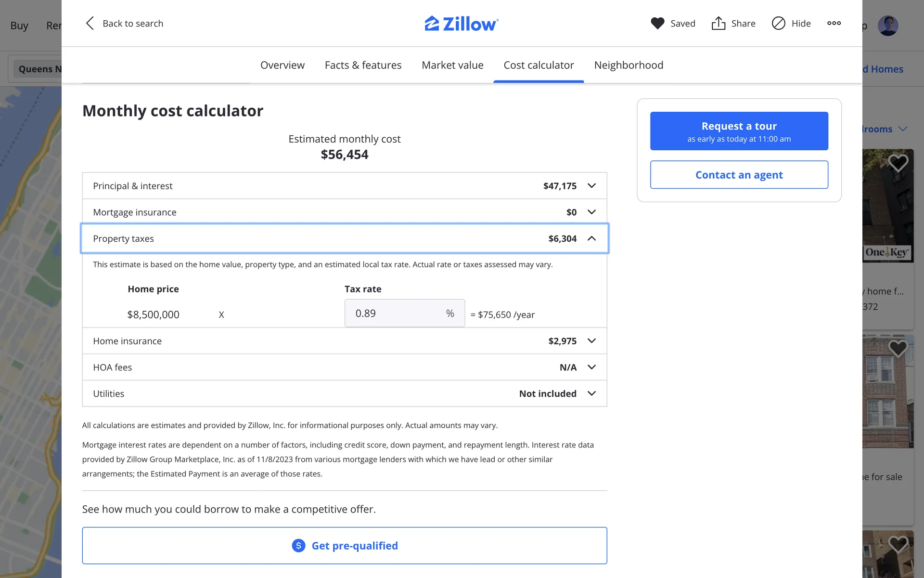Click the Zillow logo
Screen dimensions: 924x578
(x=461, y=23)
